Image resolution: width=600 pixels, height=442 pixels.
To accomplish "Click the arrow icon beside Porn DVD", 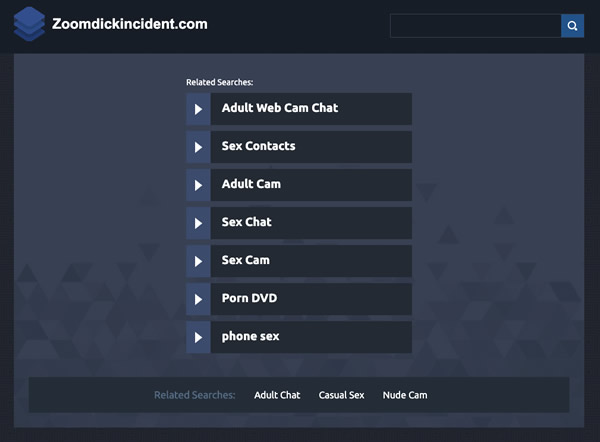I will 198,299.
